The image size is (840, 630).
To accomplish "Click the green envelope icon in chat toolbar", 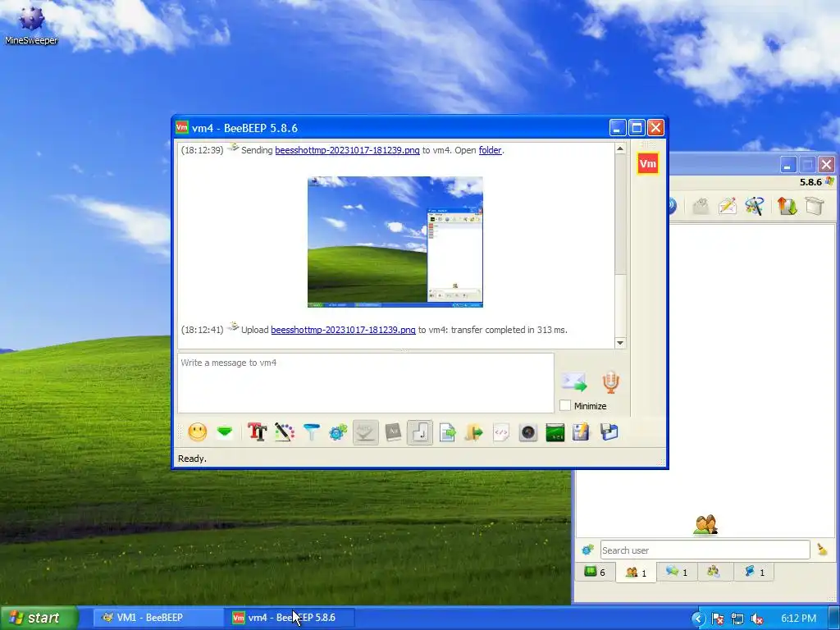I will pyautogui.click(x=225, y=431).
